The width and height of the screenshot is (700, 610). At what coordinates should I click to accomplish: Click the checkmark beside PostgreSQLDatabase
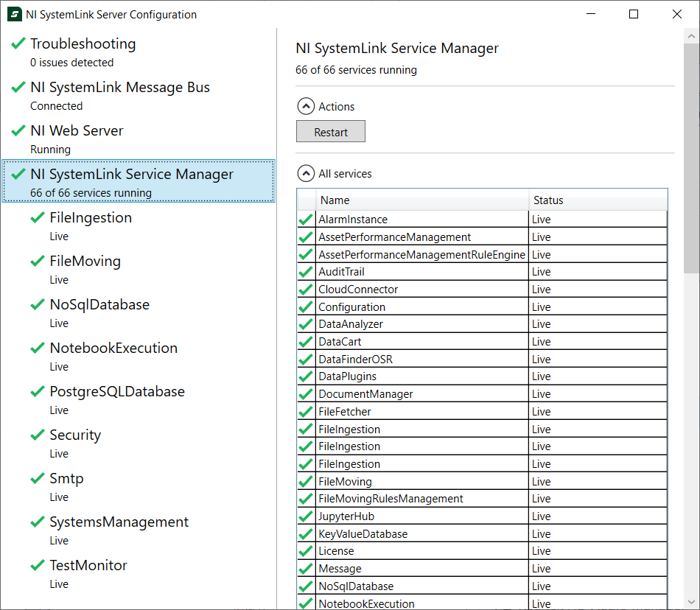coord(38,391)
